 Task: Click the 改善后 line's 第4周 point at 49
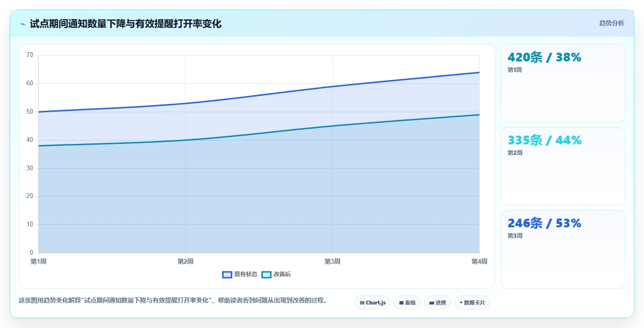click(479, 115)
